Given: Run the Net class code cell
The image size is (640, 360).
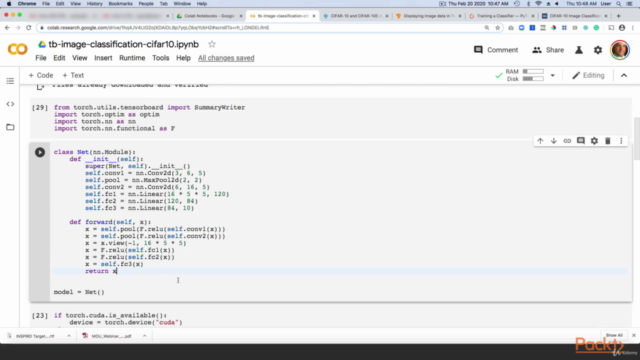Looking at the screenshot, I should (40, 152).
